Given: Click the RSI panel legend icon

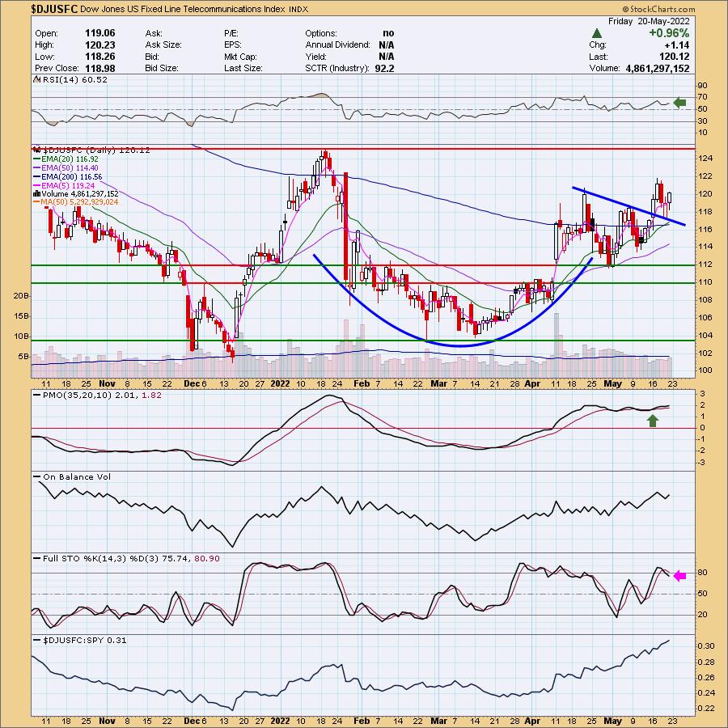Looking at the screenshot, I should pos(37,80).
